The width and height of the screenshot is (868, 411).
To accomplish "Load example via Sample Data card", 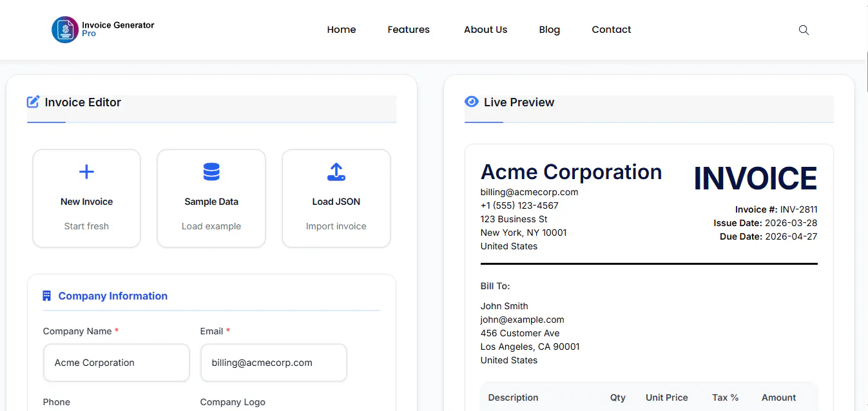I will coord(211,198).
